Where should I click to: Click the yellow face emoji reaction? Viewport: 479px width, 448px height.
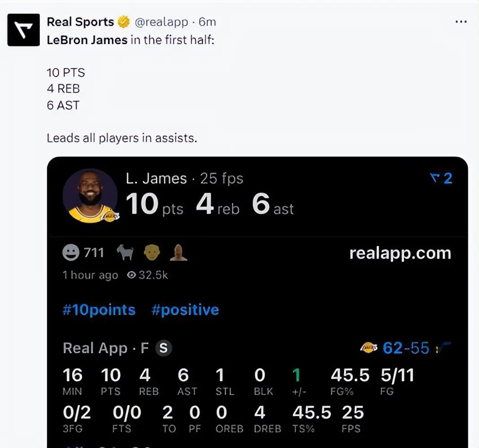coord(152,253)
